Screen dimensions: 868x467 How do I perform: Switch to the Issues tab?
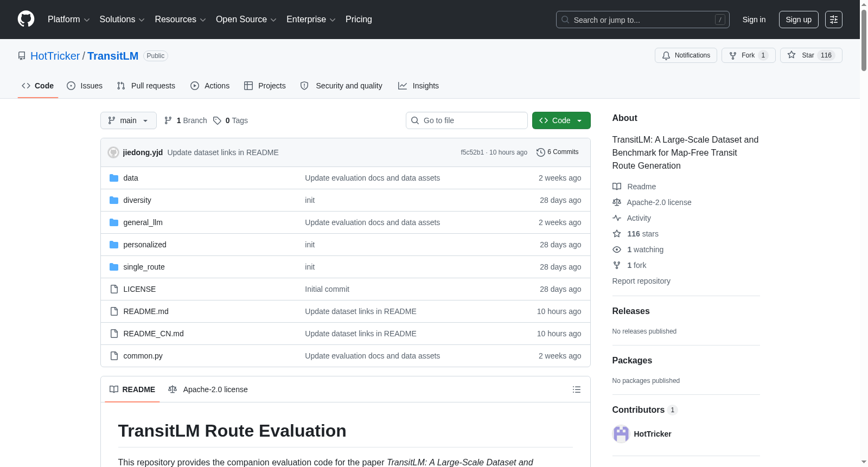tap(85, 86)
